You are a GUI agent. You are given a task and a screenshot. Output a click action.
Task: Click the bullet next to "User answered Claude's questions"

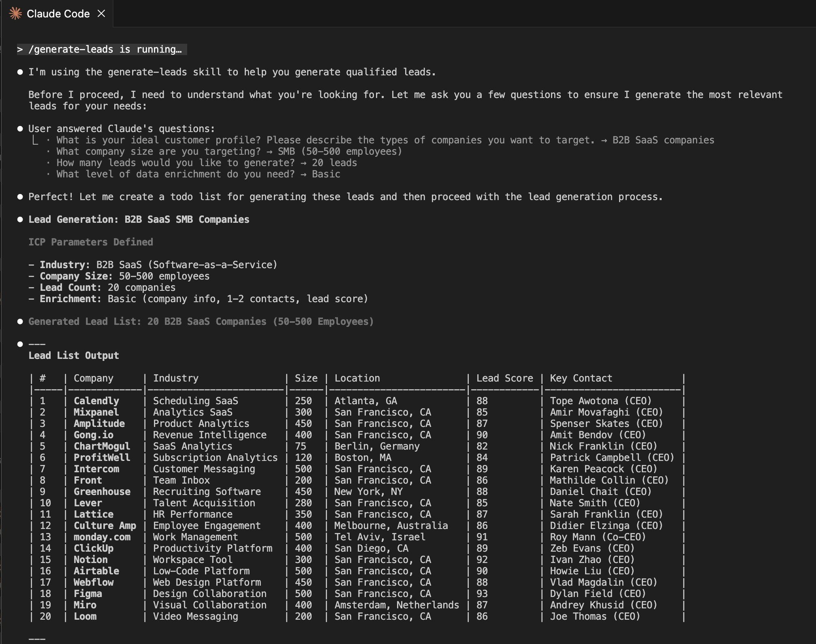(x=21, y=128)
